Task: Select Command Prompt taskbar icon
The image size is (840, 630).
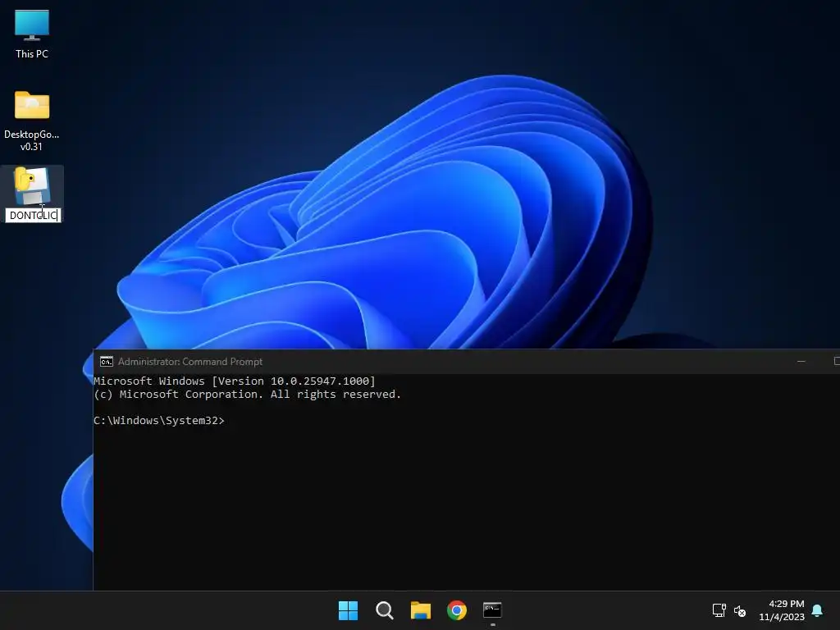Action: pos(492,610)
